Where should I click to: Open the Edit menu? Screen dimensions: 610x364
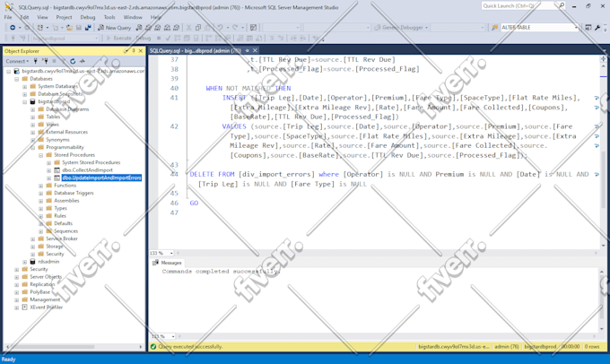click(24, 17)
